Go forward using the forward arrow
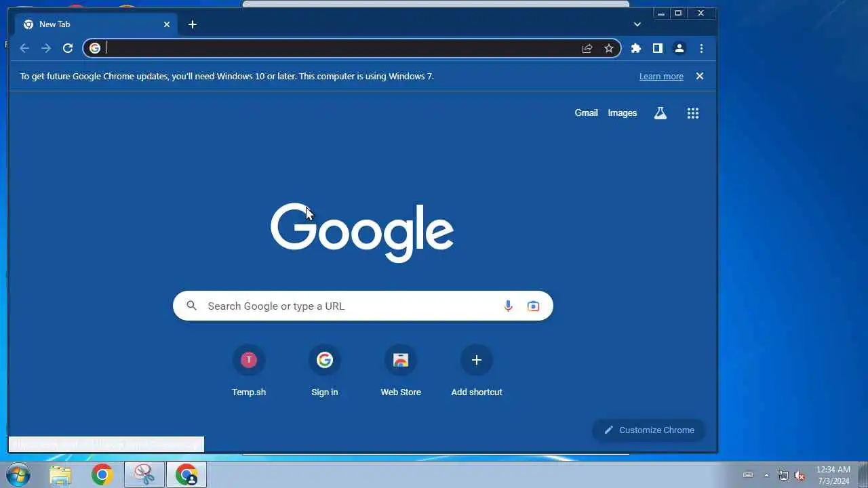 [x=46, y=48]
